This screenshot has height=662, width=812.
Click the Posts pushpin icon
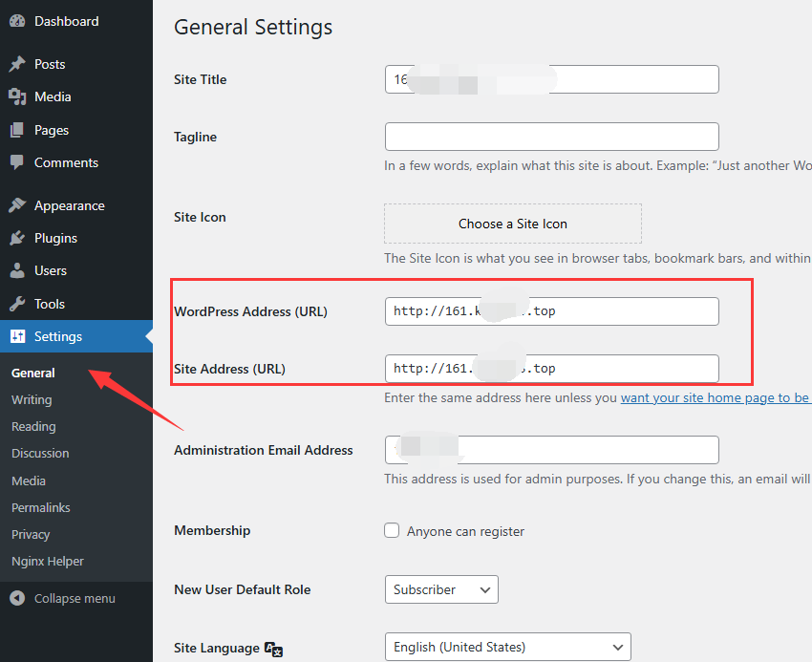17,64
